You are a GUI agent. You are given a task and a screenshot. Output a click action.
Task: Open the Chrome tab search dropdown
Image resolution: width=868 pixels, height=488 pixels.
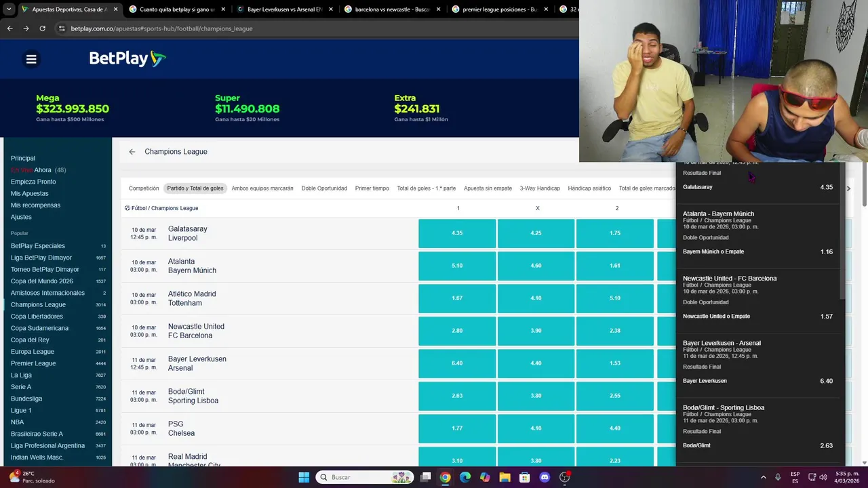(x=9, y=9)
